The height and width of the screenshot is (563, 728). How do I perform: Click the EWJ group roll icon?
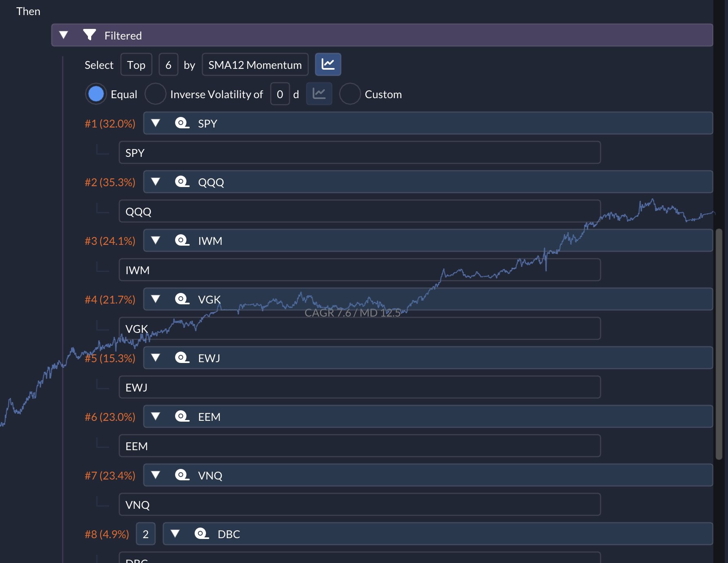[x=182, y=358]
